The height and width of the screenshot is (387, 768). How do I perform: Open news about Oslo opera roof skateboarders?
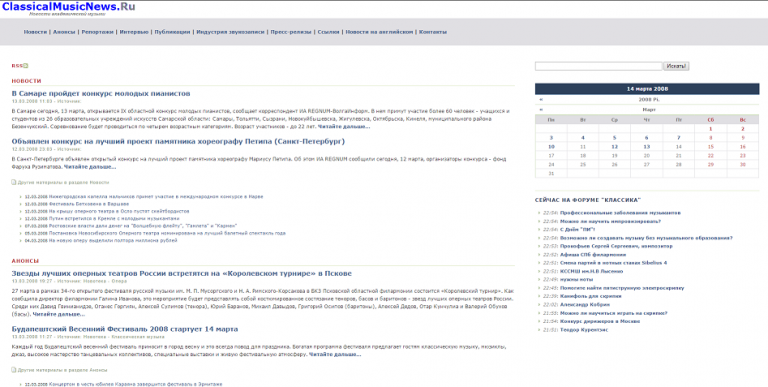(119, 211)
